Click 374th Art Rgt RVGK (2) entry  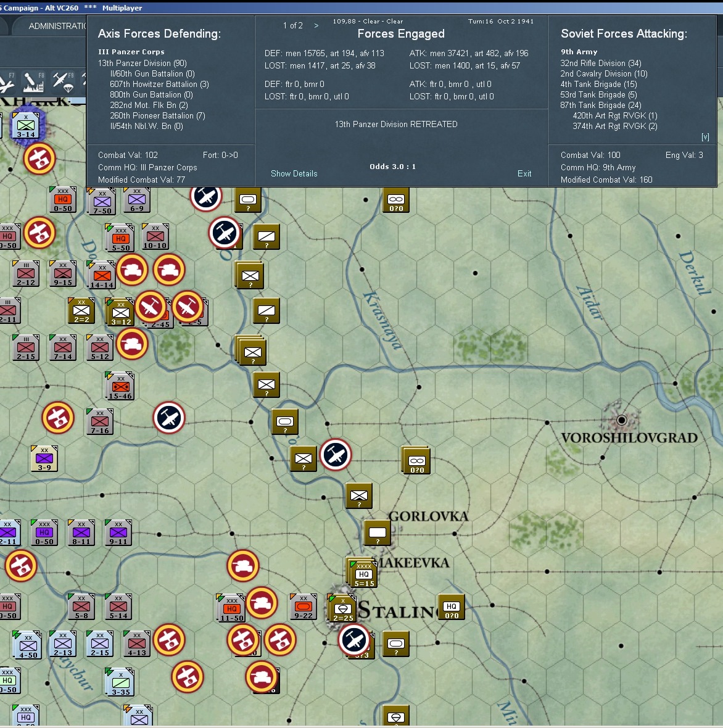tap(615, 126)
